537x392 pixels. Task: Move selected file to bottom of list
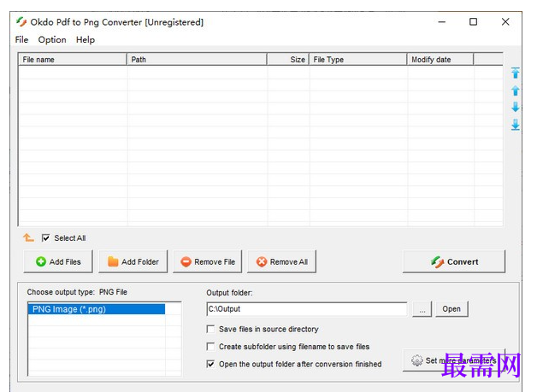515,125
